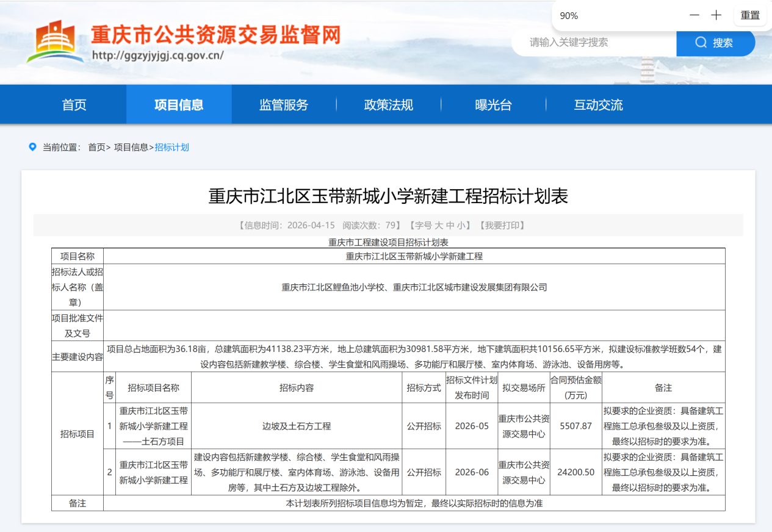Click 招标计划 breadcrumb link

pyautogui.click(x=172, y=147)
